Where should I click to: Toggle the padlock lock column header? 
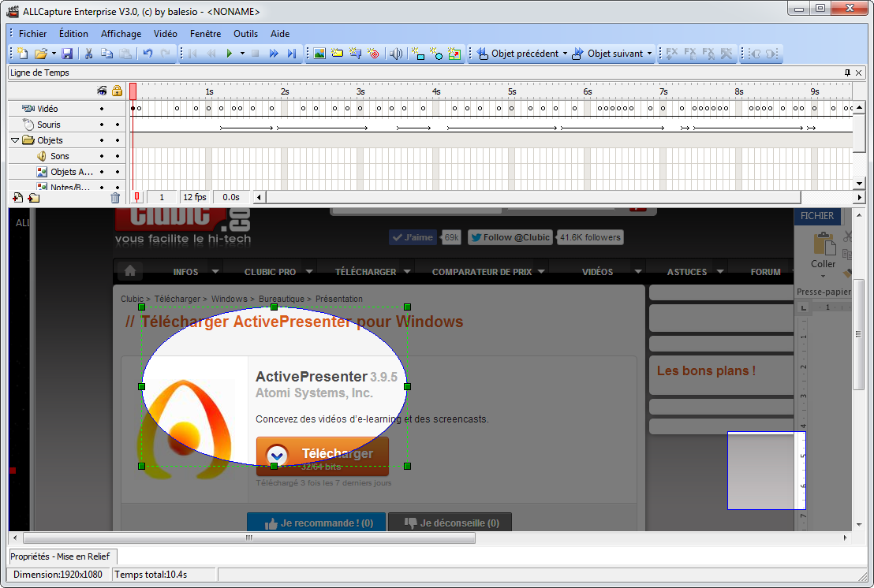point(117,90)
